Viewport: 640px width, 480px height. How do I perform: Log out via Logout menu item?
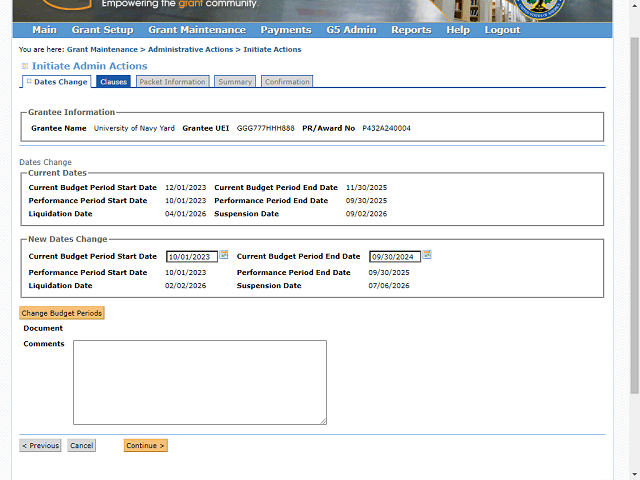click(502, 30)
